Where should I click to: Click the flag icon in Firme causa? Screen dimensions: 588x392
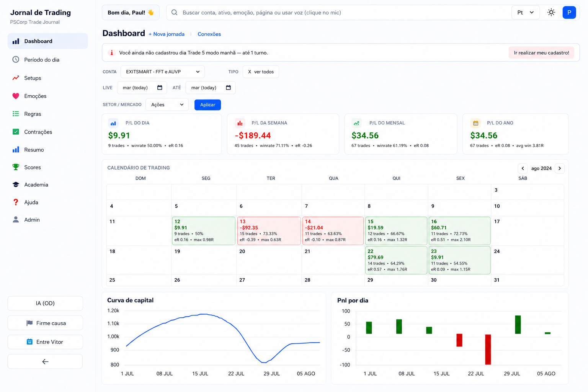click(29, 323)
